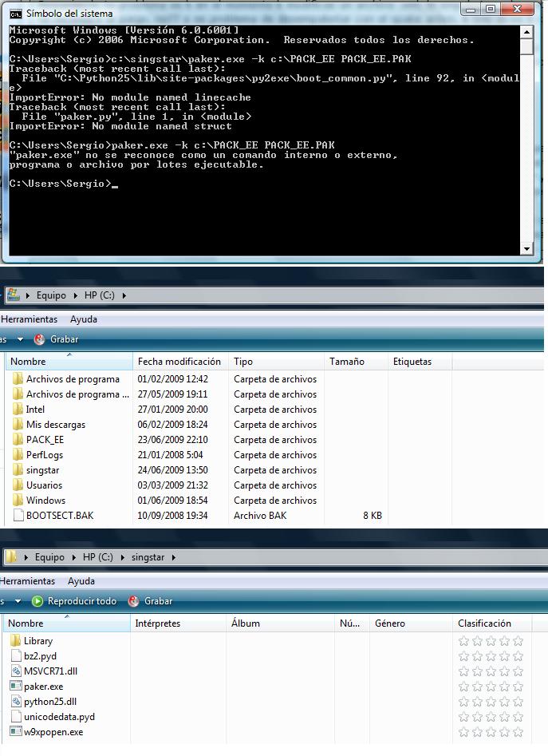
Task: Select the Windows folder icon
Action: pyautogui.click(x=18, y=500)
